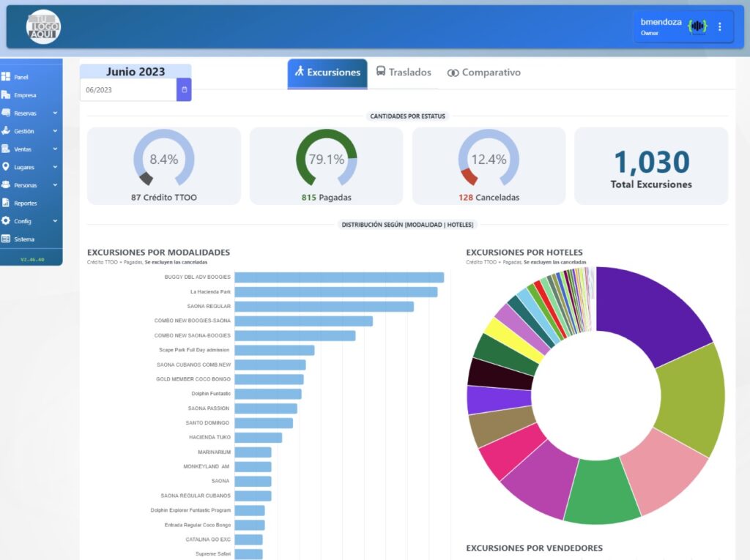Open Empresa via its building icon
This screenshot has height=560, width=750.
coord(6,95)
